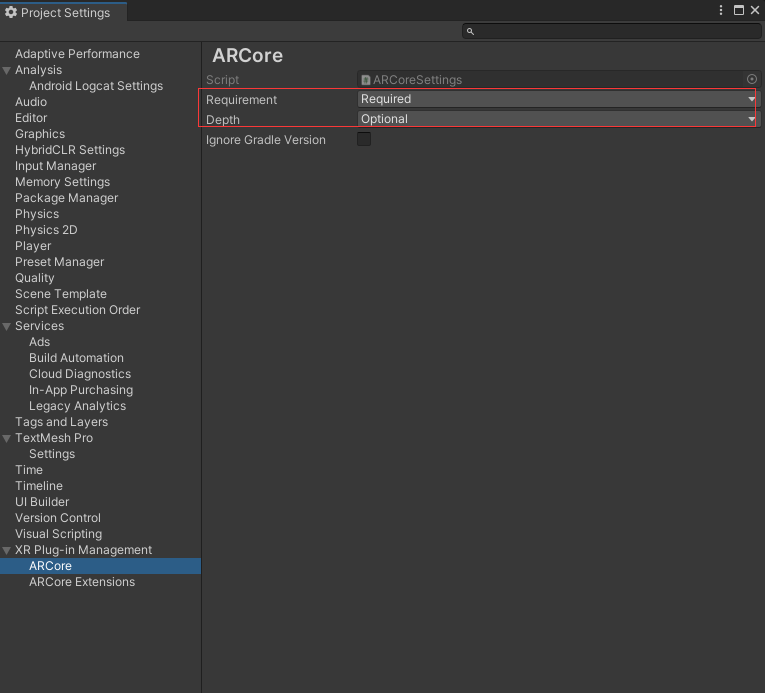Select the Project Settings tab
Viewport: 765px width, 693px height.
tap(64, 13)
